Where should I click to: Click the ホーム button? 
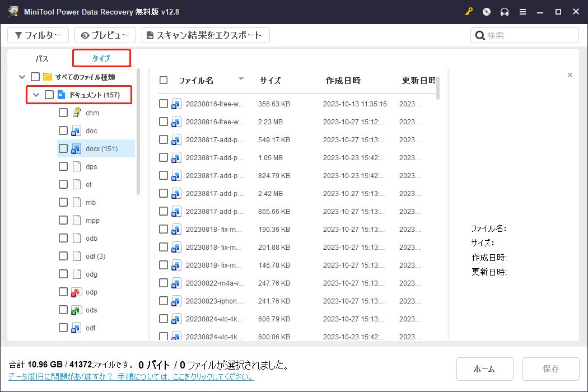point(484,368)
